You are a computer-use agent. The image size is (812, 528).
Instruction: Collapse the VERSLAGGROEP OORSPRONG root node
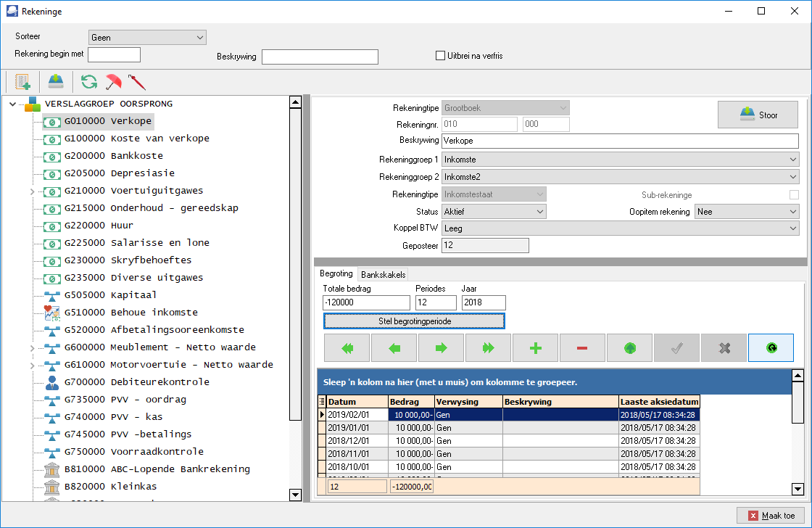point(13,104)
